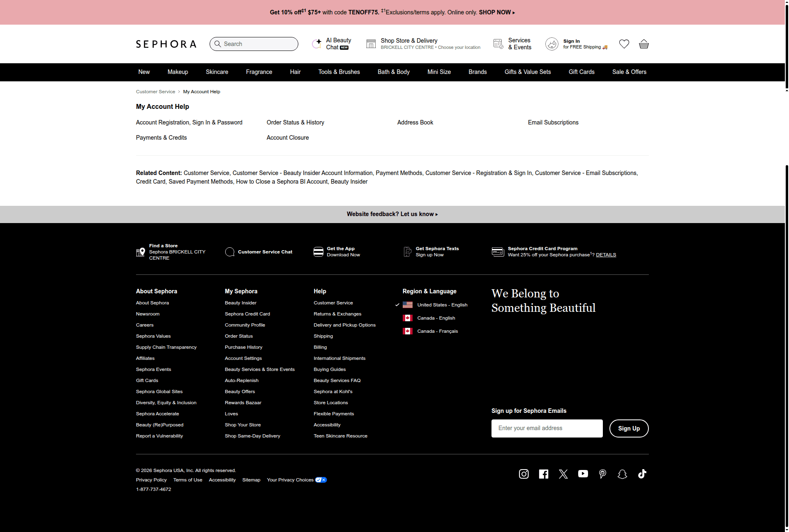The image size is (789, 532).
Task: Click the United States flag icon
Action: click(408, 305)
